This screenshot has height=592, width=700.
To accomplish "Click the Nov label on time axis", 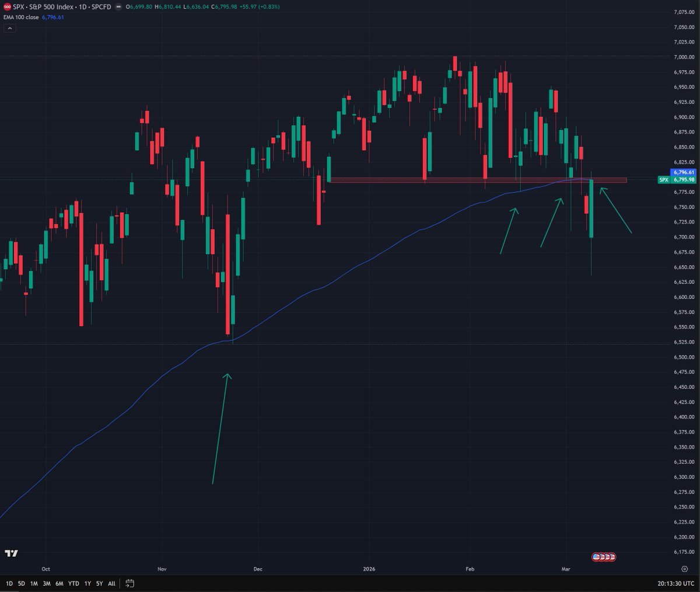I will pyautogui.click(x=162, y=569).
